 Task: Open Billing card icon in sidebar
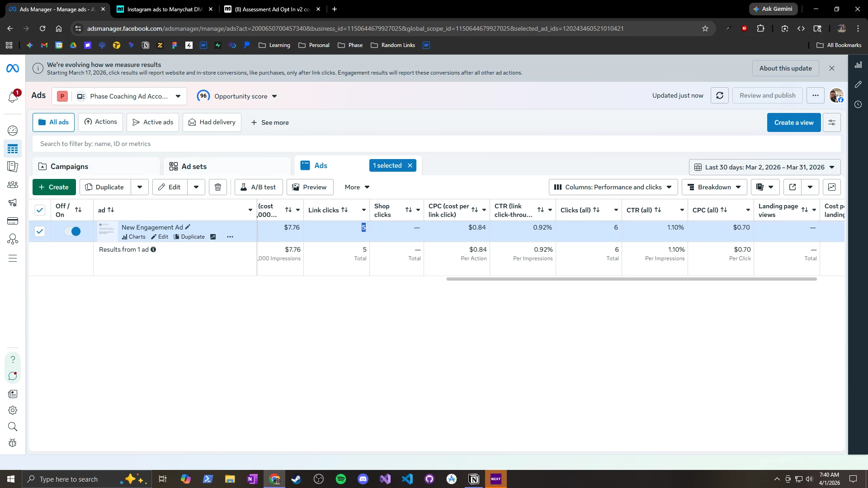coord(13,221)
